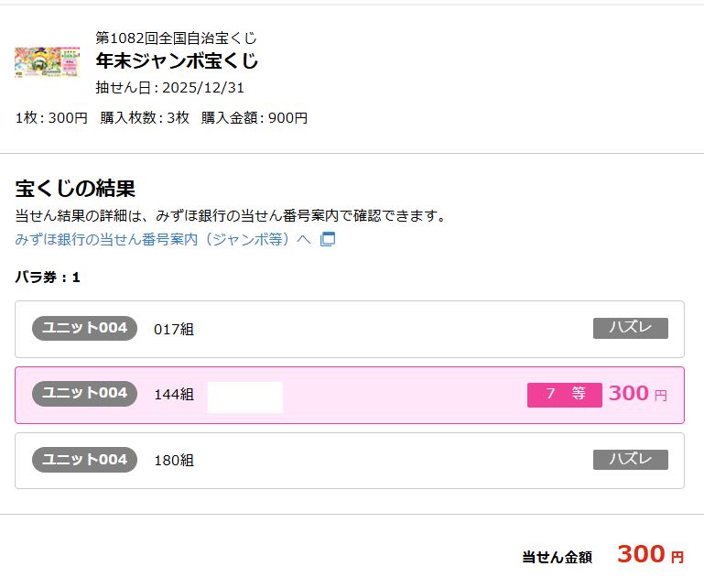Open みずほ銀行の当せん番号案内 link
Image resolution: width=704 pixels, height=588 pixels.
[163, 239]
